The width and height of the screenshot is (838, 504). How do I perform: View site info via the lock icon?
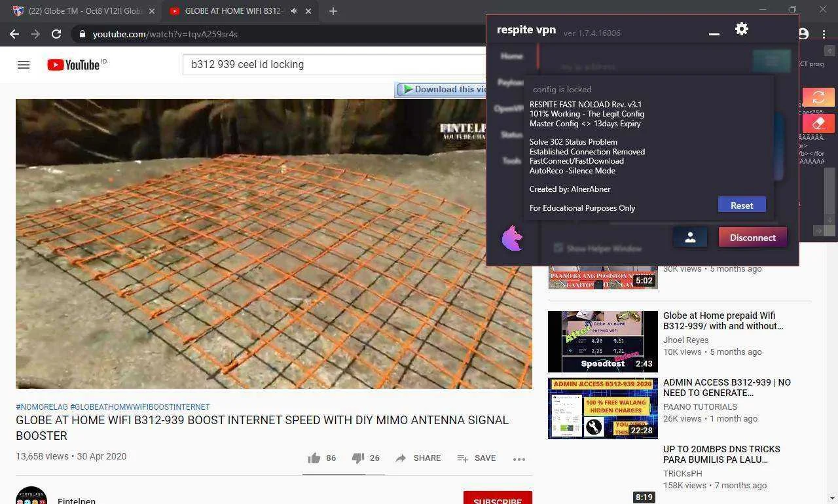coord(81,34)
